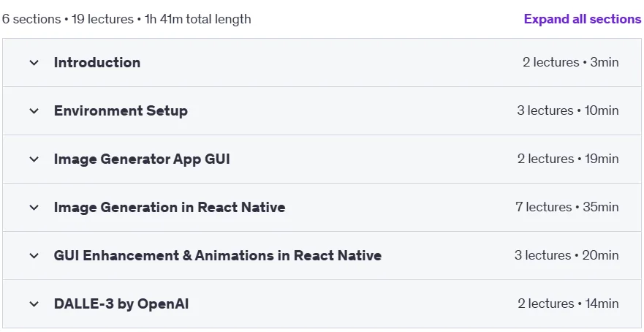Click the 3 lectures • 10min label
Image resolution: width=644 pixels, height=332 pixels.
point(567,110)
